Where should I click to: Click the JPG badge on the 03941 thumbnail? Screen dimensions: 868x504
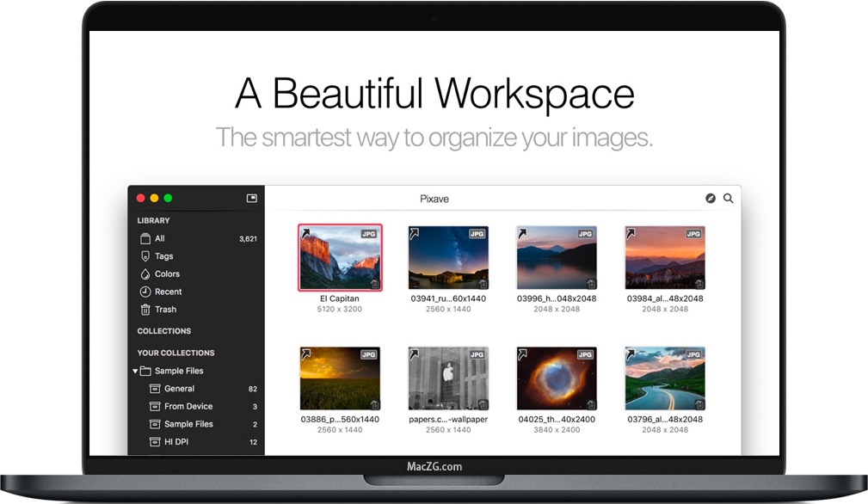click(477, 231)
